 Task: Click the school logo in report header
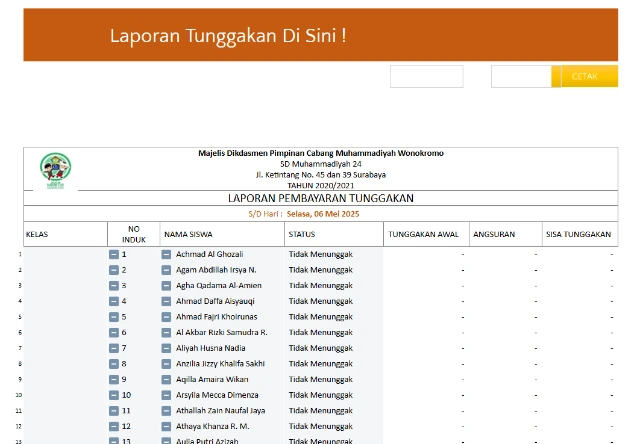(x=56, y=170)
